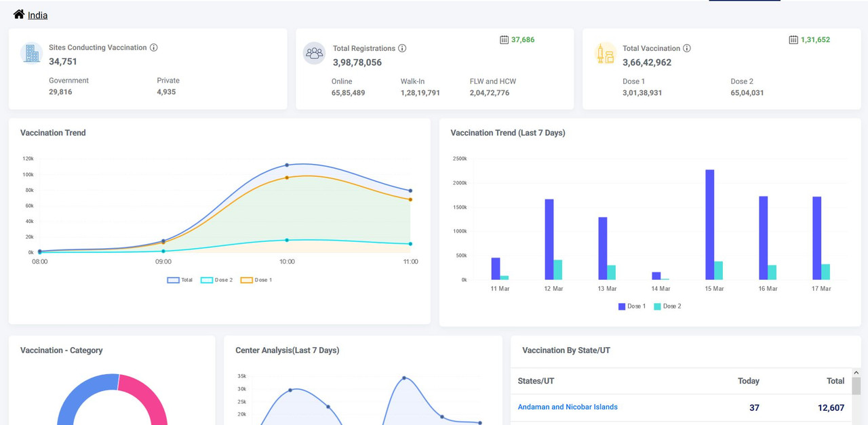
Task: Open the India breadcrumb link
Action: [x=37, y=15]
